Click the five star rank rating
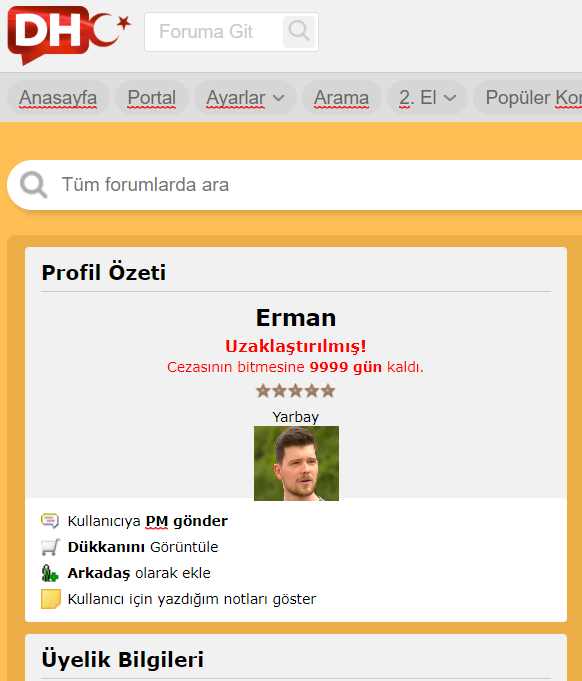The height and width of the screenshot is (681, 582). (296, 391)
